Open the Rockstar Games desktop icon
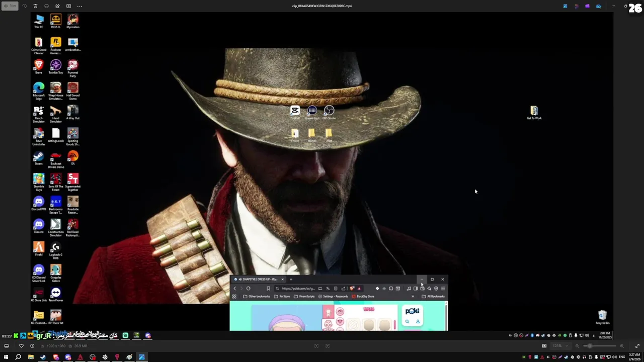 56,46
